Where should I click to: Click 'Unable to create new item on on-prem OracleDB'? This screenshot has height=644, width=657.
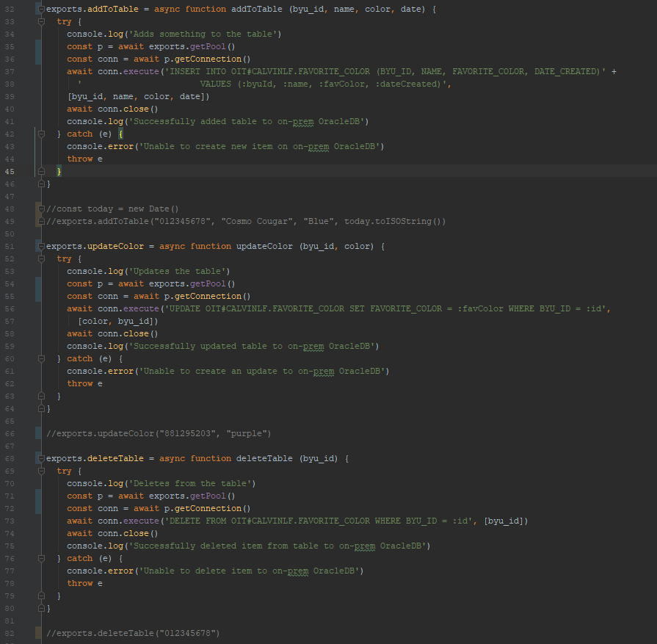point(259,146)
